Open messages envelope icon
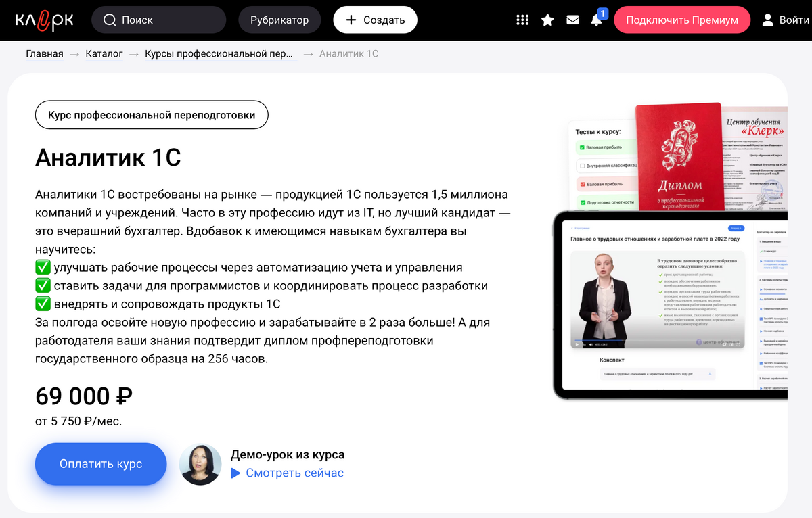The image size is (812, 518). (x=572, y=20)
